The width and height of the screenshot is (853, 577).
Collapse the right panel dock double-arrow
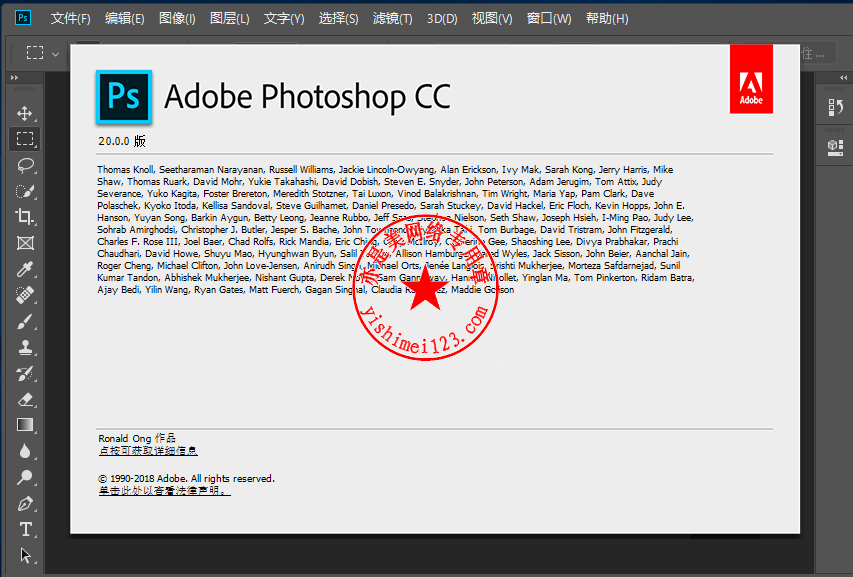(843, 78)
